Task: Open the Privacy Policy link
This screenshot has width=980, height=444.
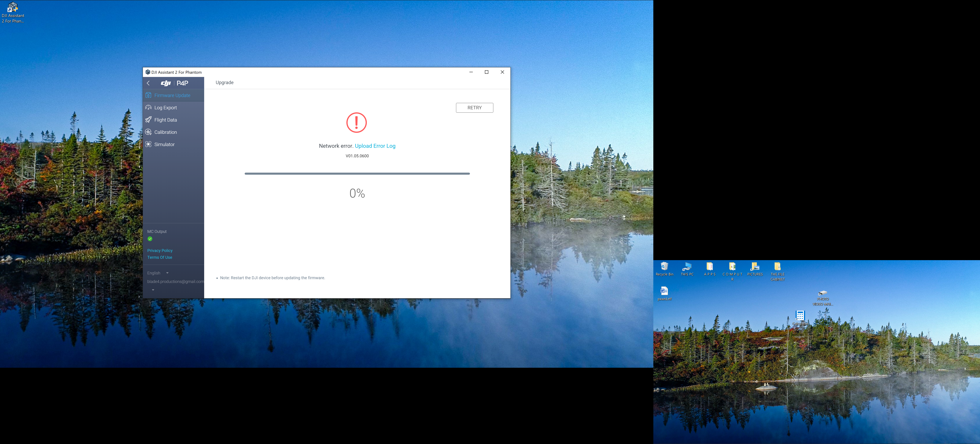Action: (x=160, y=251)
